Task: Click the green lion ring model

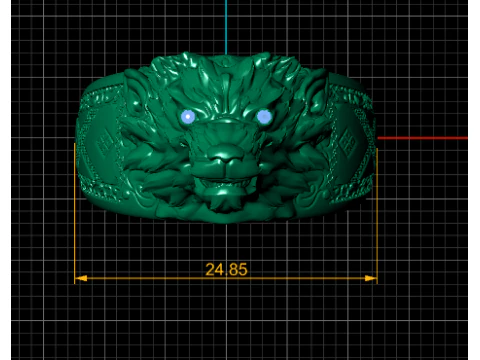Action: 226,137
